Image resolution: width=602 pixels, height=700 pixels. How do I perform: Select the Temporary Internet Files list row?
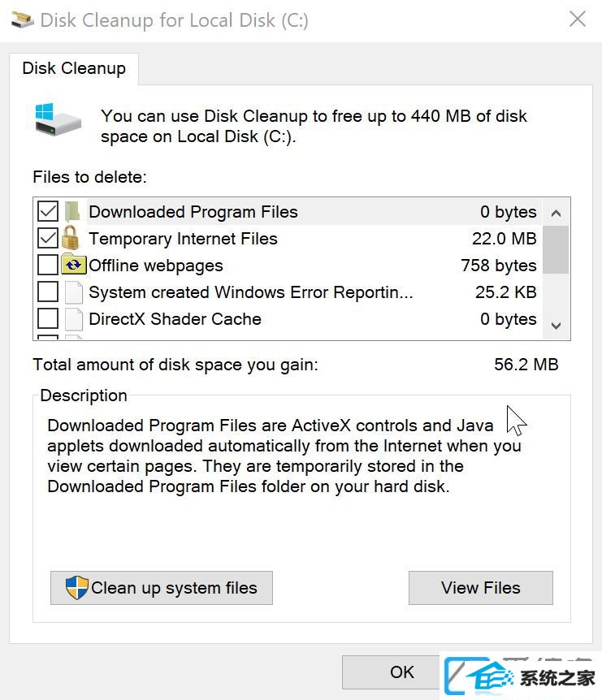[x=288, y=239]
